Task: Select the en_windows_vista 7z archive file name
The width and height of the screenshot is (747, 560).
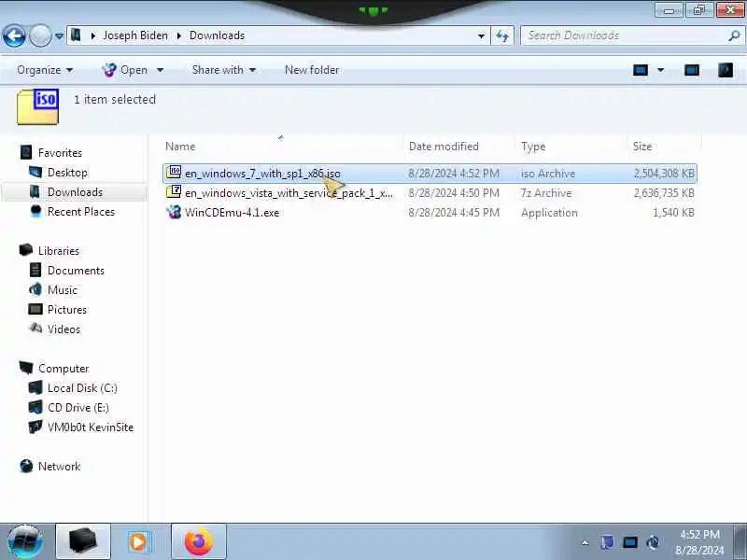Action: 289,193
